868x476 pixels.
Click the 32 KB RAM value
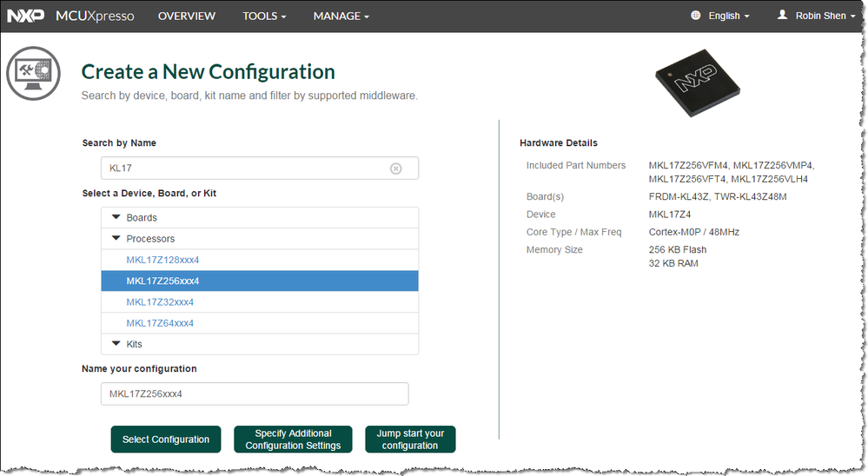pos(673,263)
